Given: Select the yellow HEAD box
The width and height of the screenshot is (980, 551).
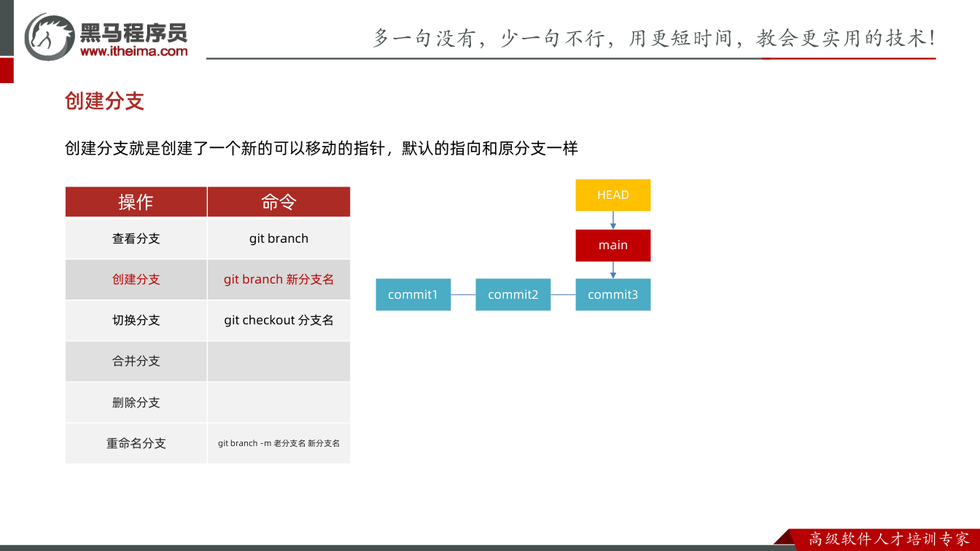Looking at the screenshot, I should click(612, 195).
